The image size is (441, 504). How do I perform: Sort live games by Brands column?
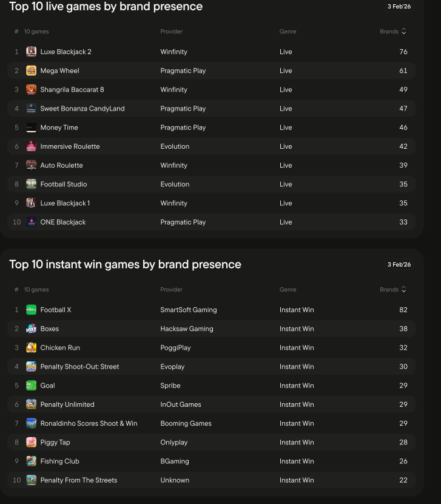[x=393, y=32]
